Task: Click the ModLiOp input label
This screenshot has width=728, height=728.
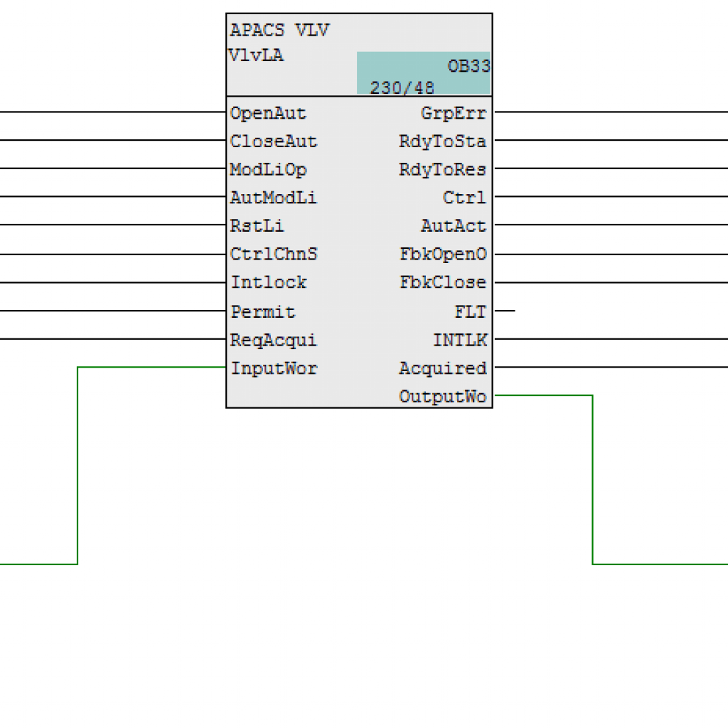Action: tap(268, 170)
